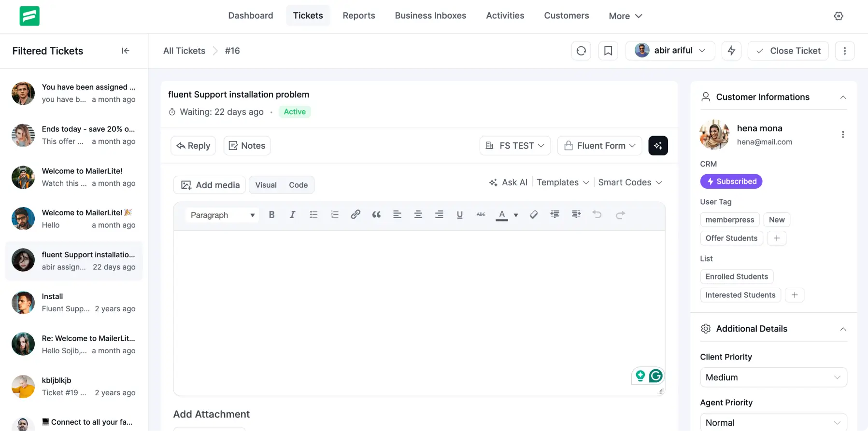868x431 pixels.
Task: Undo last edit
Action: pyautogui.click(x=597, y=215)
